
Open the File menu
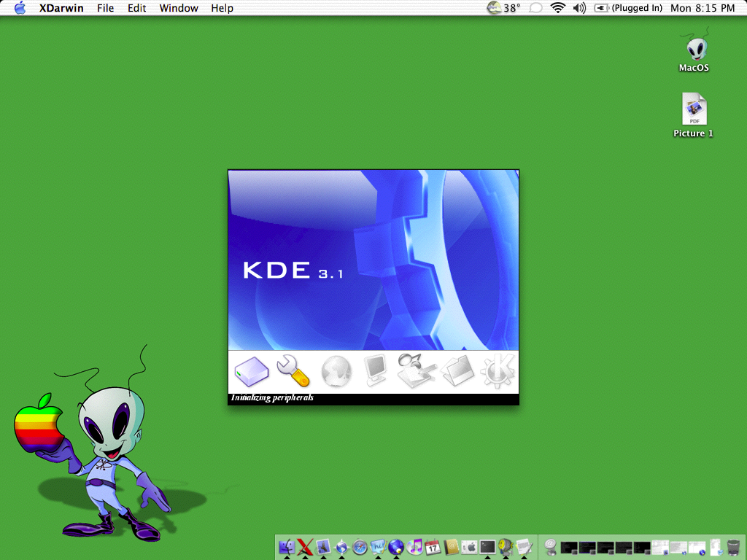pos(105,8)
